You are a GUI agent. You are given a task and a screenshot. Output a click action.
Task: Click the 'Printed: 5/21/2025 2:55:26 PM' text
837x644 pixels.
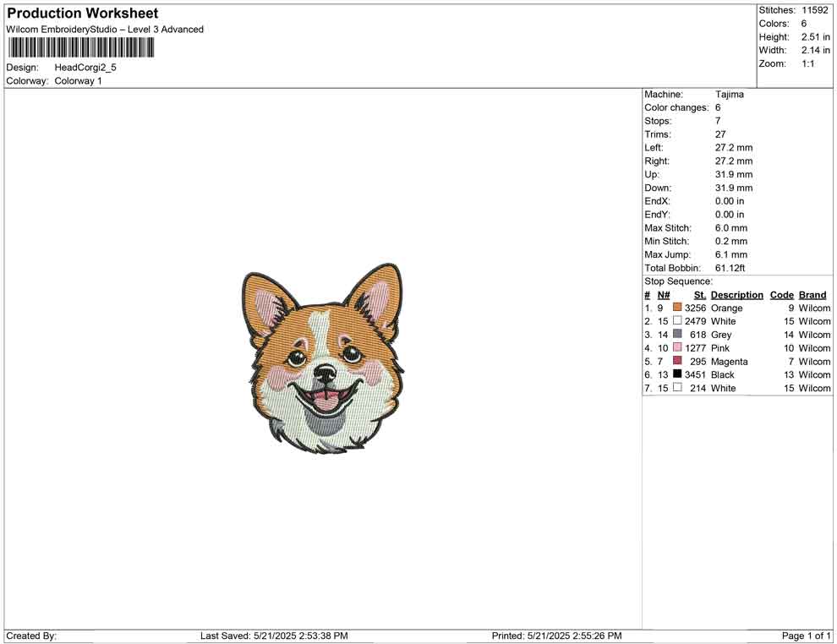coord(557,636)
